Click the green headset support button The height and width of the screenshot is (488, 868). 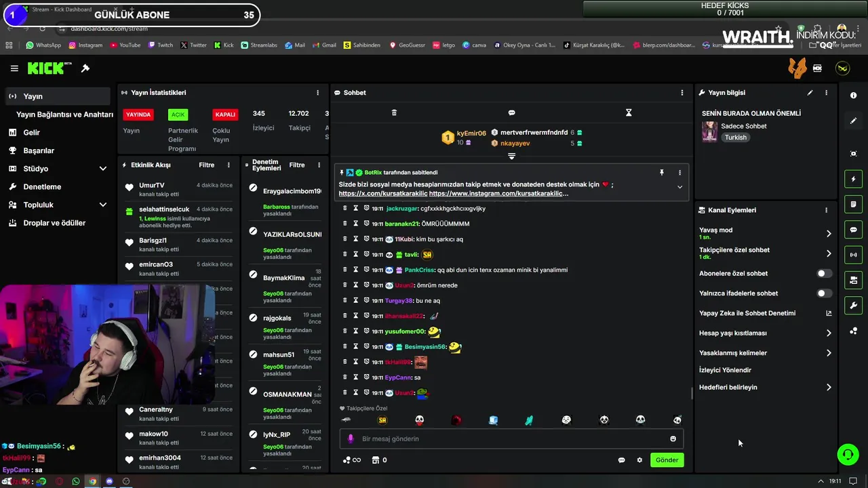(848, 454)
